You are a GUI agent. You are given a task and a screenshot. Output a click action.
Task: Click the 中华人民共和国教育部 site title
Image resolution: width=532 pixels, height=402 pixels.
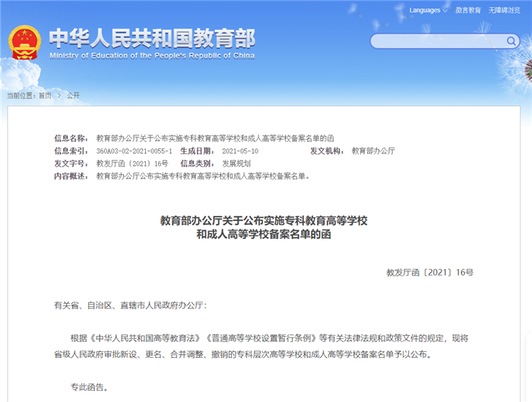152,38
